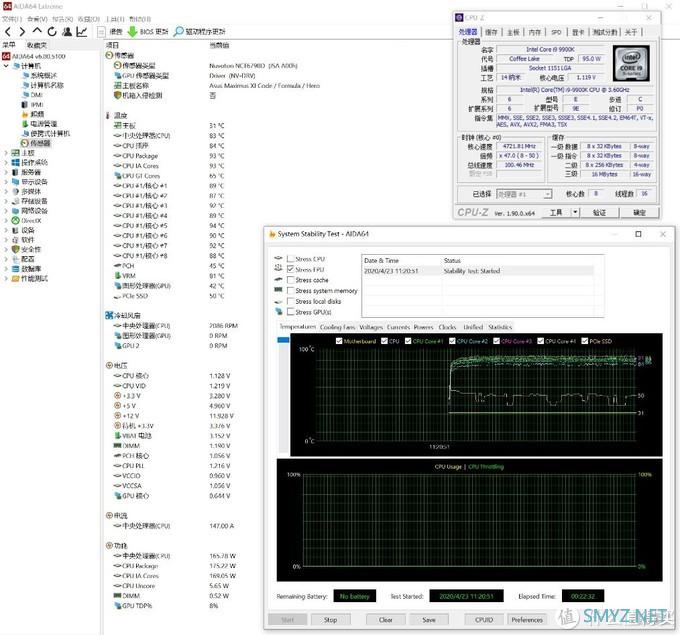Click the green BIOS update arrow

pos(132,32)
